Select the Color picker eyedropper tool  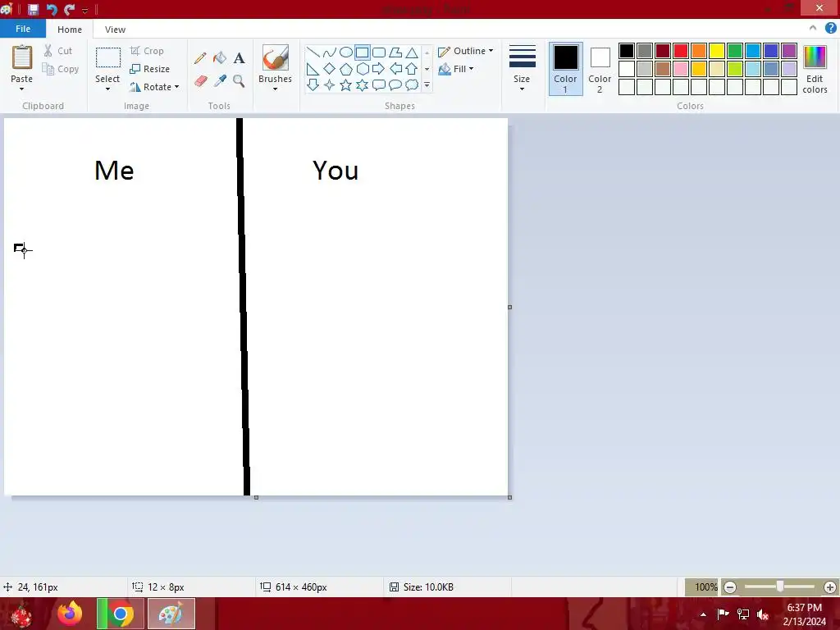pyautogui.click(x=220, y=81)
